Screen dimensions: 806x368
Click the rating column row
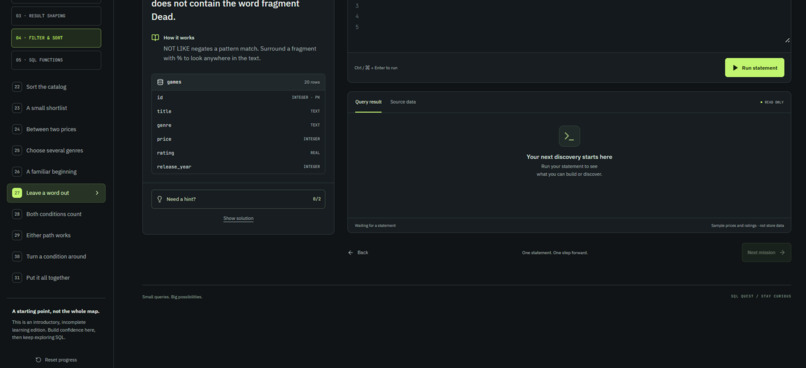coord(238,153)
